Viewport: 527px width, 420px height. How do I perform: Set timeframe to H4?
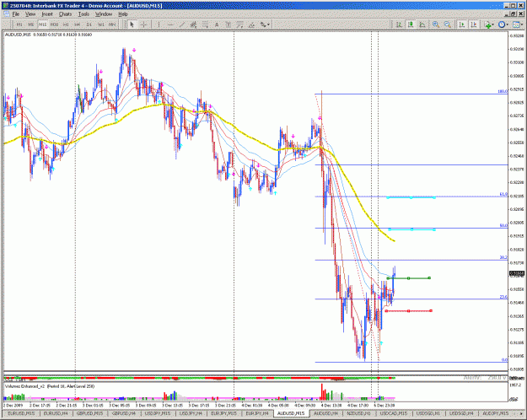pyautogui.click(x=78, y=24)
